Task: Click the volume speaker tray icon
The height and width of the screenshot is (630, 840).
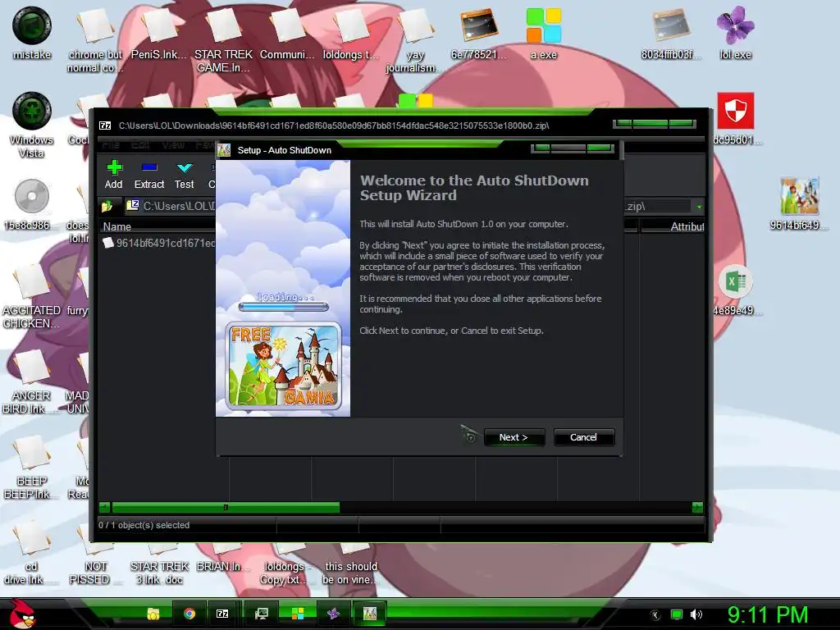Action: tap(696, 614)
